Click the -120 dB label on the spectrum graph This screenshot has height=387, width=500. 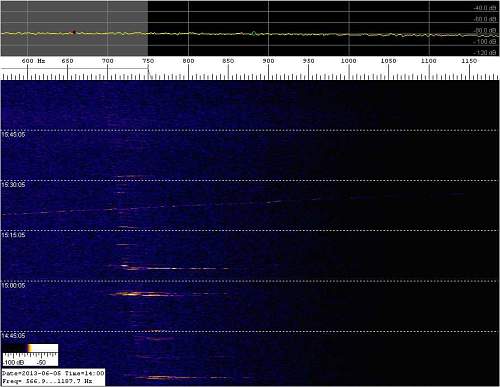click(x=485, y=53)
